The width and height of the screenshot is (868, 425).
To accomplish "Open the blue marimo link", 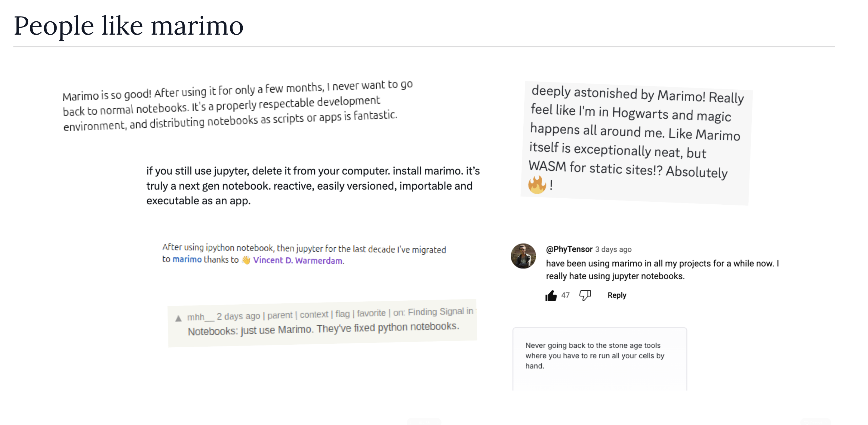I will click(x=187, y=259).
